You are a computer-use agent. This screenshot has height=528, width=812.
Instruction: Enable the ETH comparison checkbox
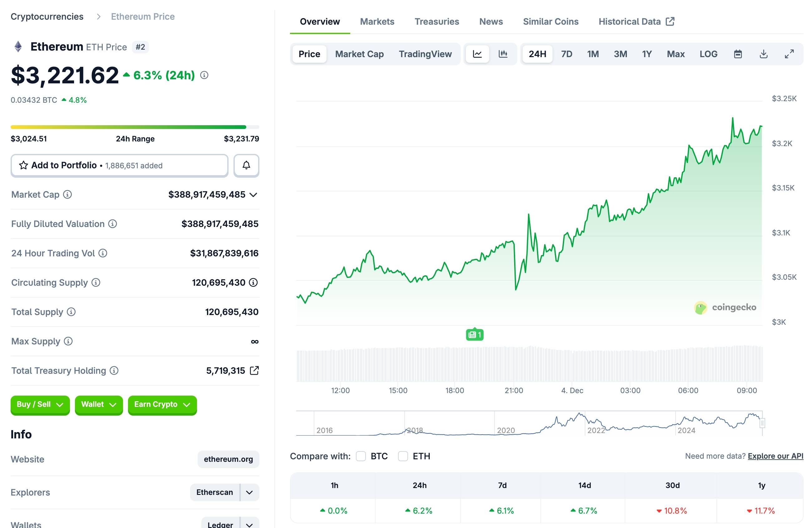point(403,456)
